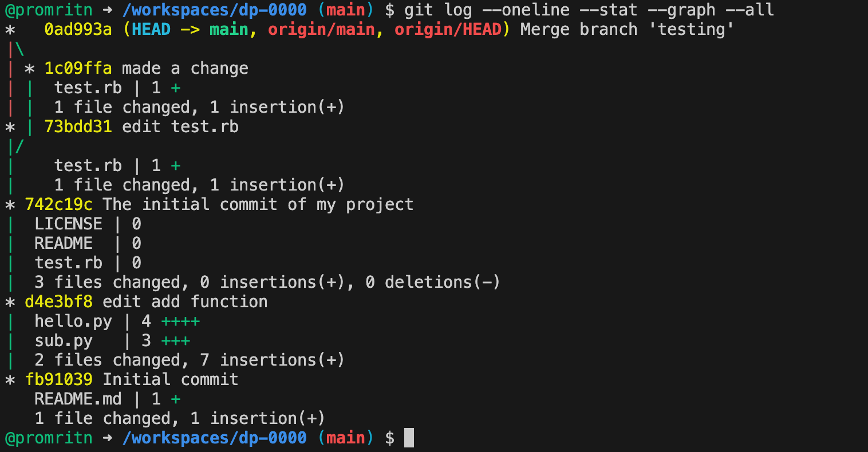Click the sub.py file name
The width and height of the screenshot is (868, 452).
click(64, 341)
